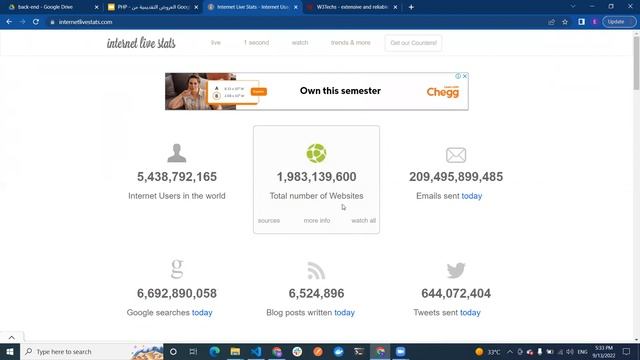
Task: Open 'watch all' link in Websites card
Action: pos(363,220)
